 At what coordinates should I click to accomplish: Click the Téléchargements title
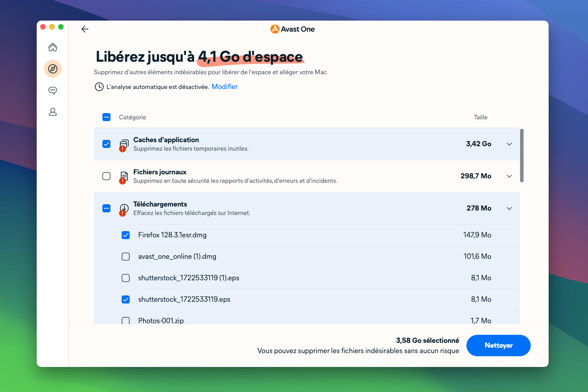(160, 204)
